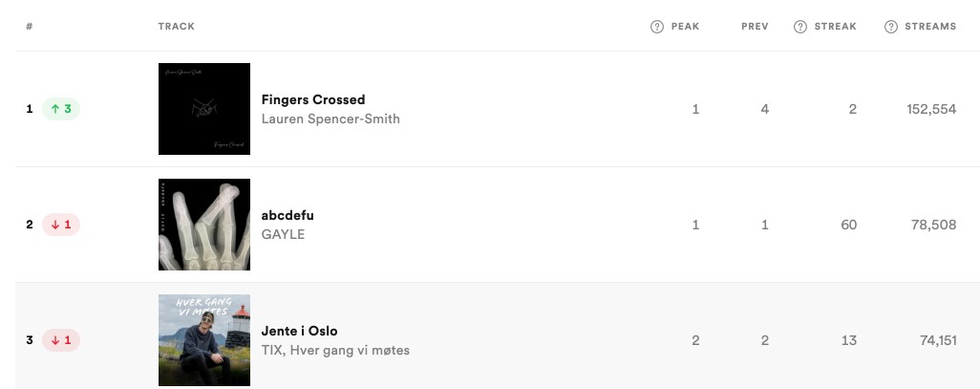This screenshot has height=389, width=980.
Task: Select the TIX, Hver gang vi møtes artist text
Action: 335,350
